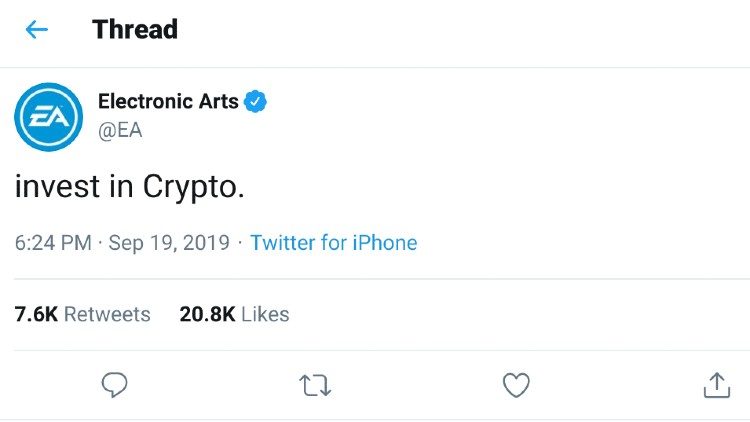Viewport: 750px width, 422px height.
Task: Select the Thread header title
Action: (135, 30)
